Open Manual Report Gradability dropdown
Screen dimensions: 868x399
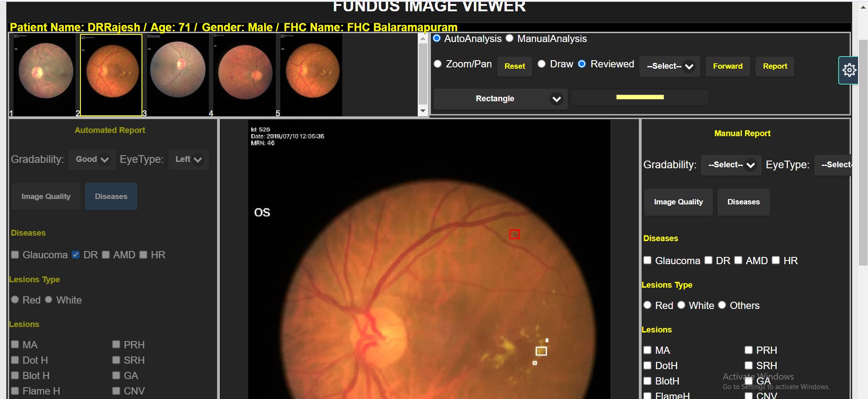click(731, 165)
